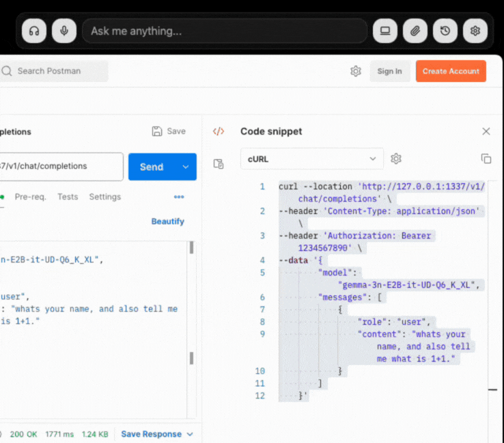Click the Sign In button
The height and width of the screenshot is (443, 504).
[389, 71]
